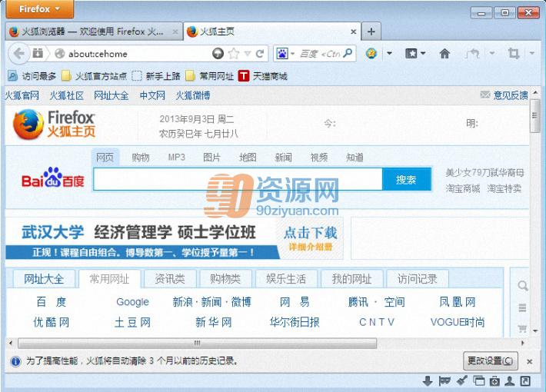This screenshot has width=546, height=392.
Task: Open the orange Firefox menu button
Action: [x=40, y=8]
